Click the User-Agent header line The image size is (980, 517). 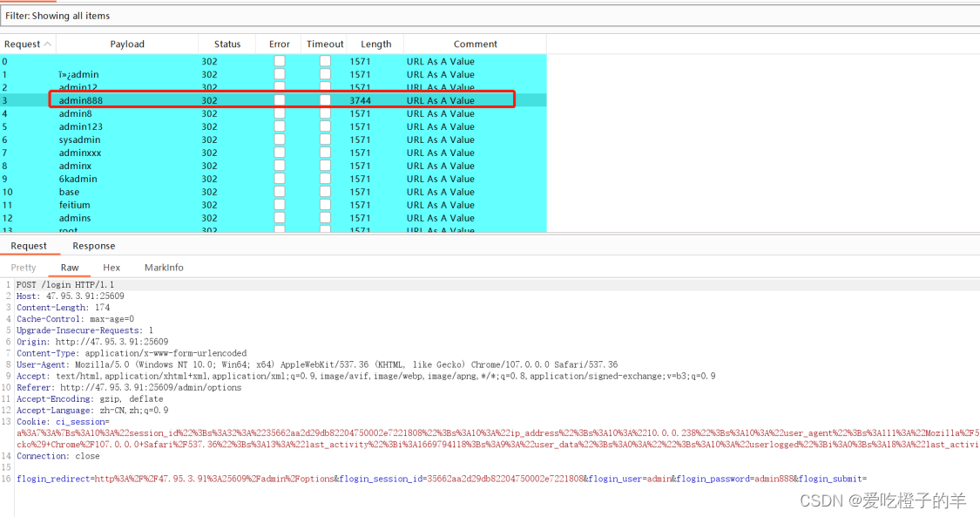tap(317, 364)
